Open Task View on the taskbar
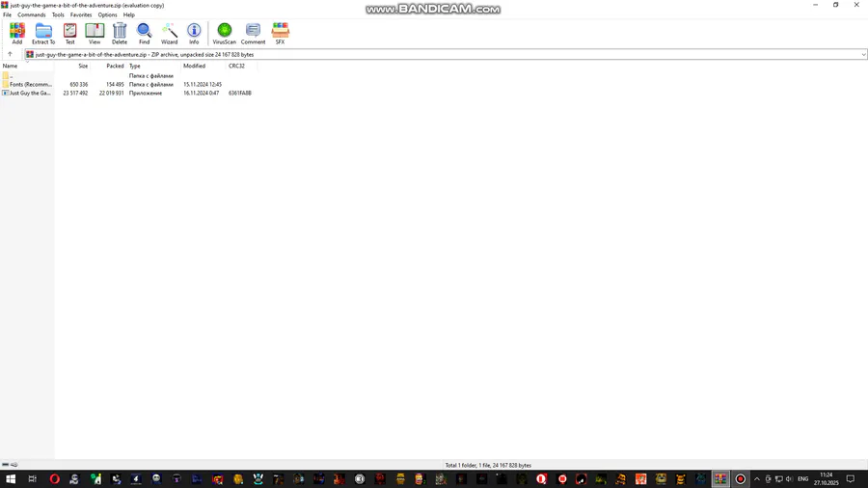Image resolution: width=868 pixels, height=488 pixels. [x=32, y=479]
